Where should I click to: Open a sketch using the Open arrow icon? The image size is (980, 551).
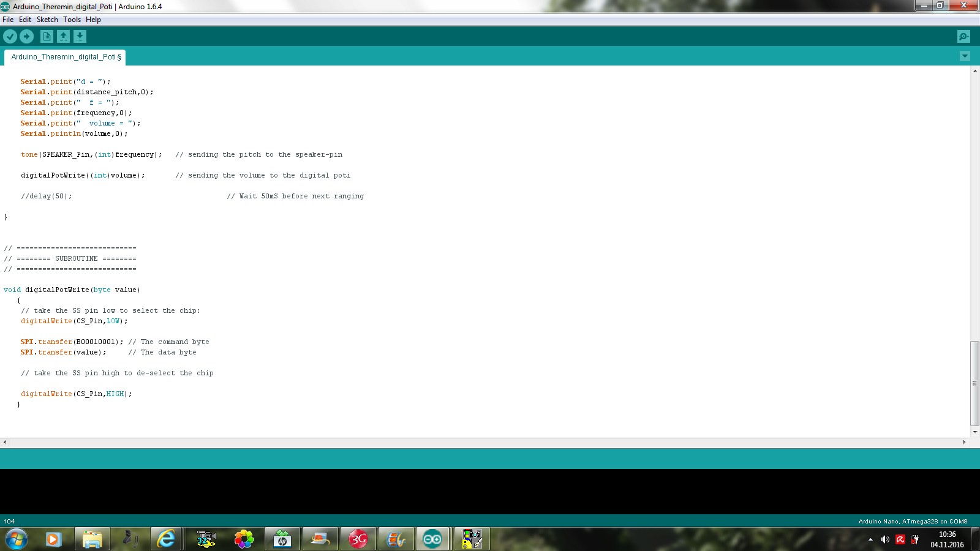(63, 37)
